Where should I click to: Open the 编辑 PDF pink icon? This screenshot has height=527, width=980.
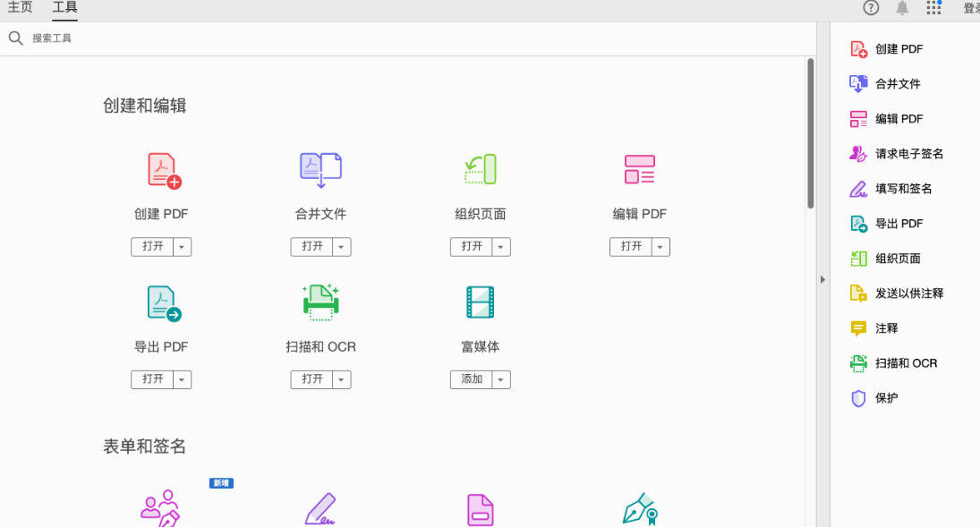[x=639, y=169]
